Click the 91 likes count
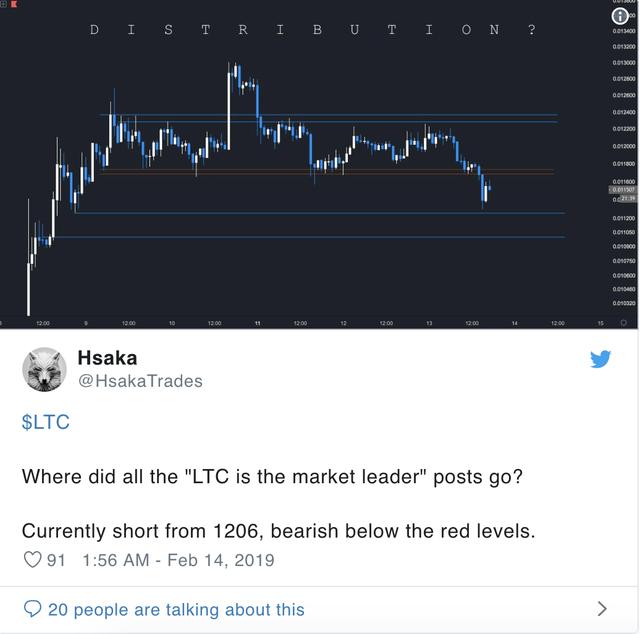Viewport: 640px width, 634px height. (56, 560)
